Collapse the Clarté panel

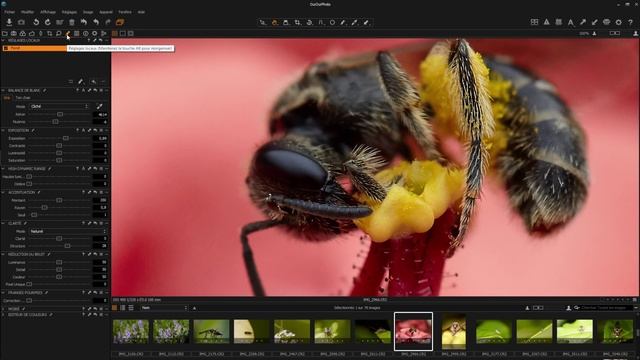[3, 223]
